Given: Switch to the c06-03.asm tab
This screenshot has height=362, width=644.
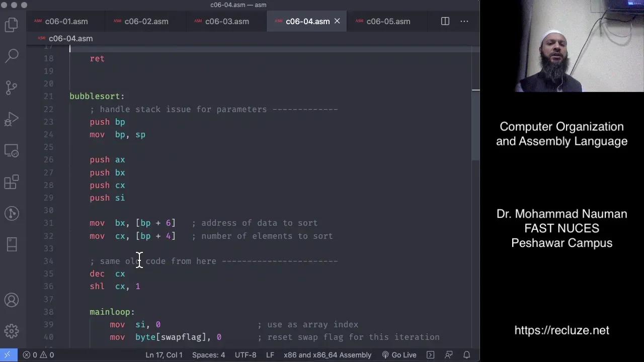Looking at the screenshot, I should pos(226,21).
